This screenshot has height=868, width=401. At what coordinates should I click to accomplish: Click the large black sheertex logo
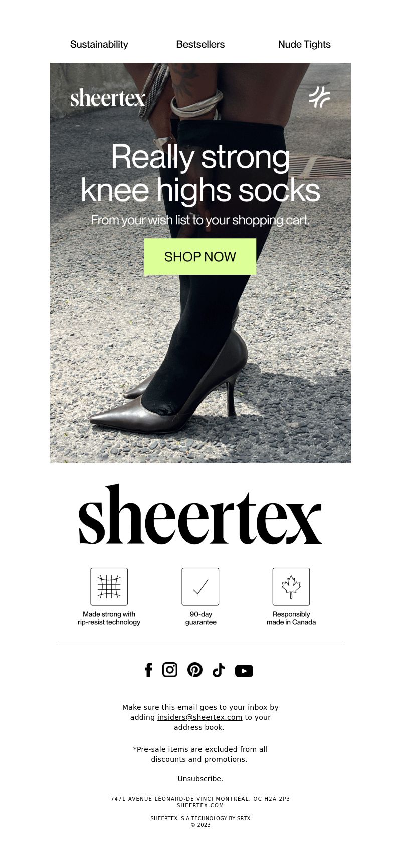point(200,514)
